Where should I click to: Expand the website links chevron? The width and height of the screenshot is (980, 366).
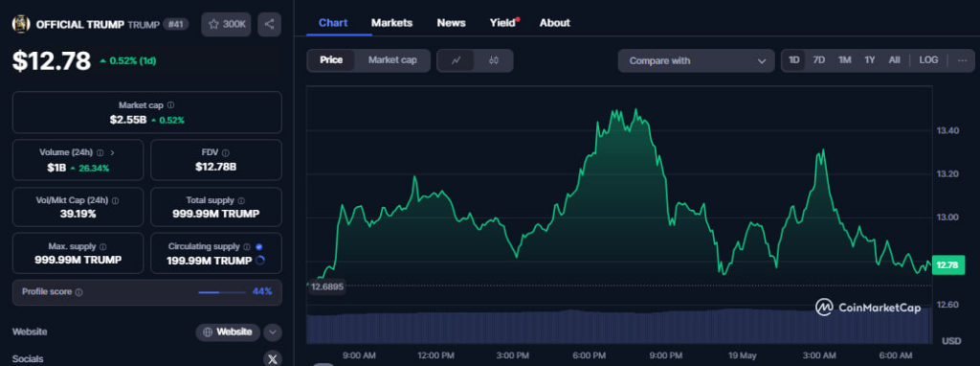click(x=273, y=332)
